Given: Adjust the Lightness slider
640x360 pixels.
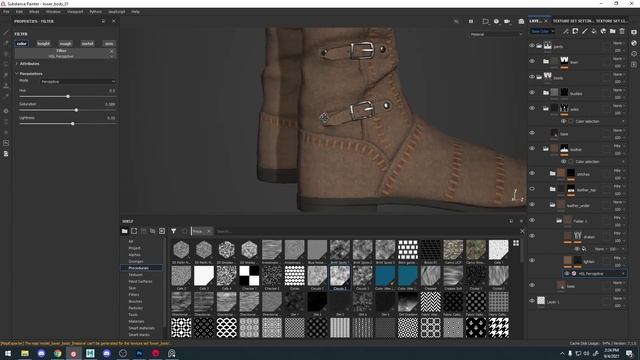Looking at the screenshot, I should tap(67, 124).
